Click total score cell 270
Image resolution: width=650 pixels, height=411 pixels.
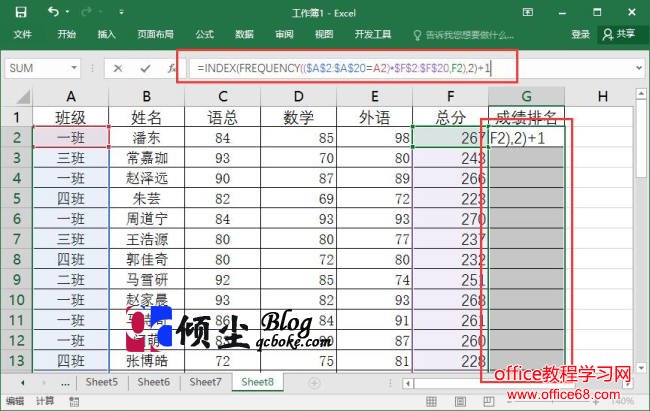coord(451,219)
